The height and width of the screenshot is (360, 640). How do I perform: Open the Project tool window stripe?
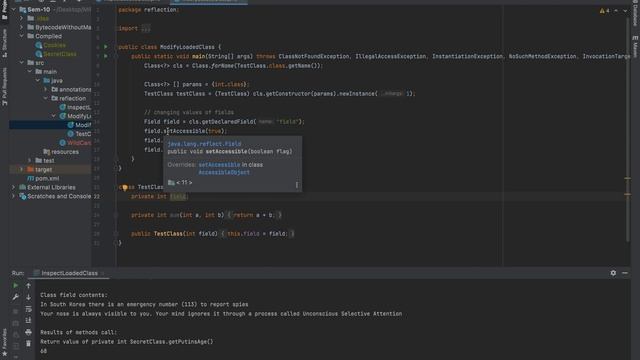(x=4, y=10)
